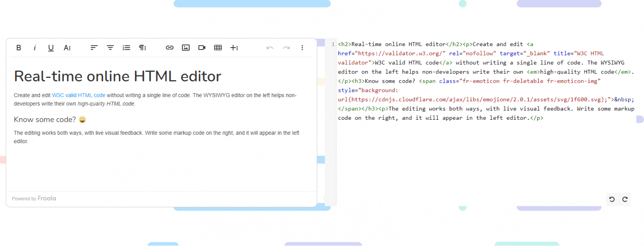This screenshot has width=644, height=246.
Task: Click the Froala logo link
Action: click(x=47, y=198)
